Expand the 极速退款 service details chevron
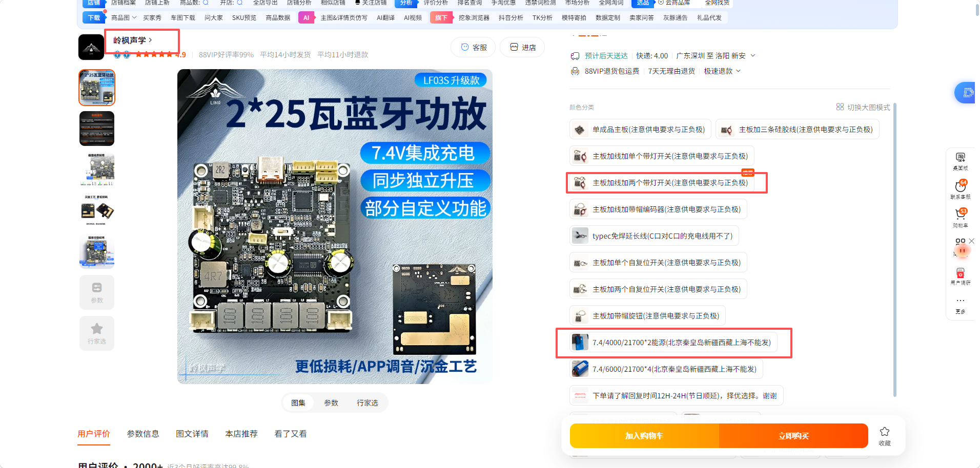The width and height of the screenshot is (980, 468). 738,71
